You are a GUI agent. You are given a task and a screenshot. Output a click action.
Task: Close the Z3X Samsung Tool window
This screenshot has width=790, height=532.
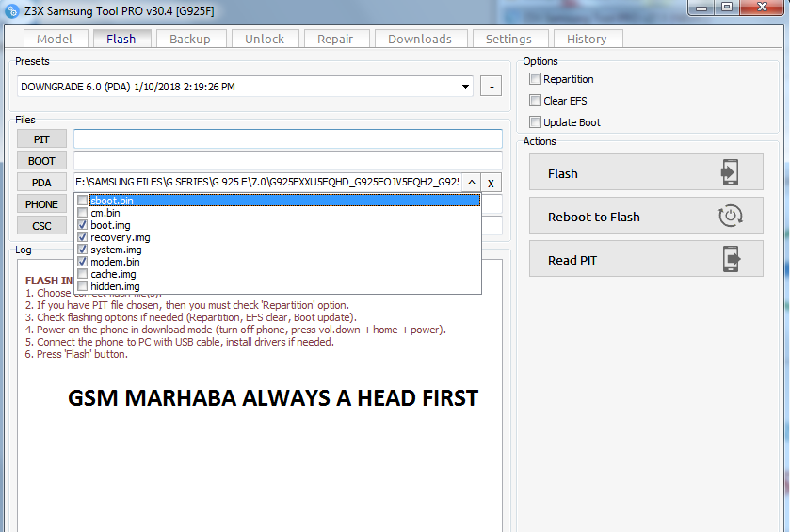click(x=763, y=8)
